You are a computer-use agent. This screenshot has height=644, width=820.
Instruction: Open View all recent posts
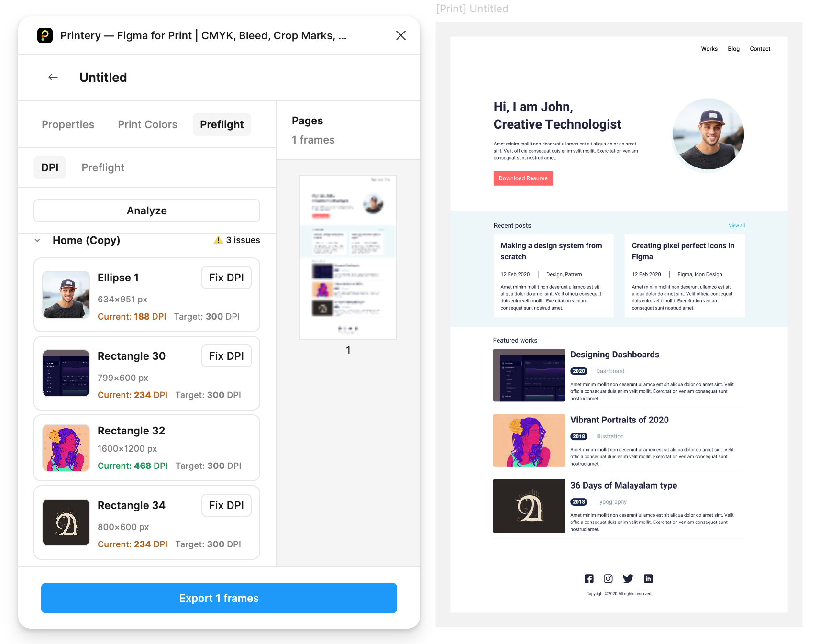[737, 225]
